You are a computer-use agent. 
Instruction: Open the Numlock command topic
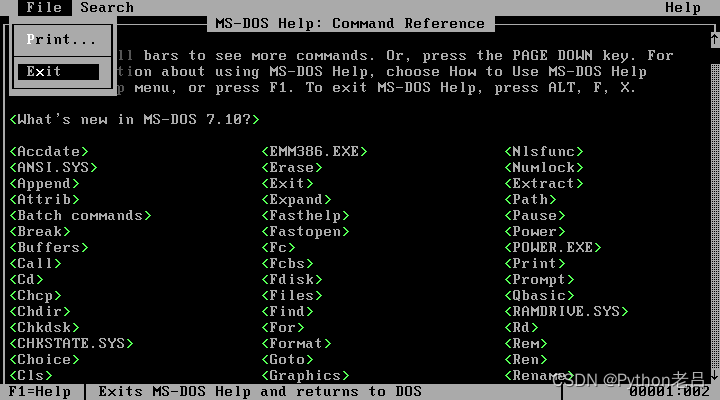(544, 168)
